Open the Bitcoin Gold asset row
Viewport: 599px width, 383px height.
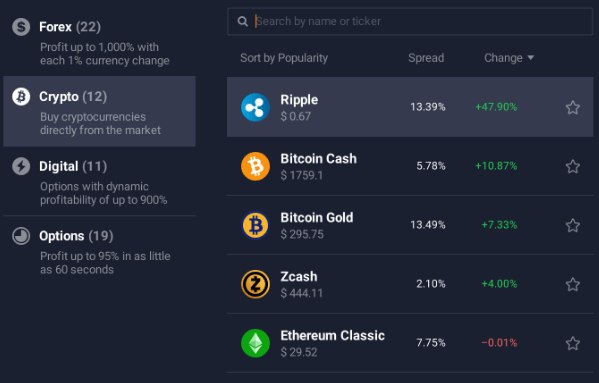pyautogui.click(x=410, y=225)
